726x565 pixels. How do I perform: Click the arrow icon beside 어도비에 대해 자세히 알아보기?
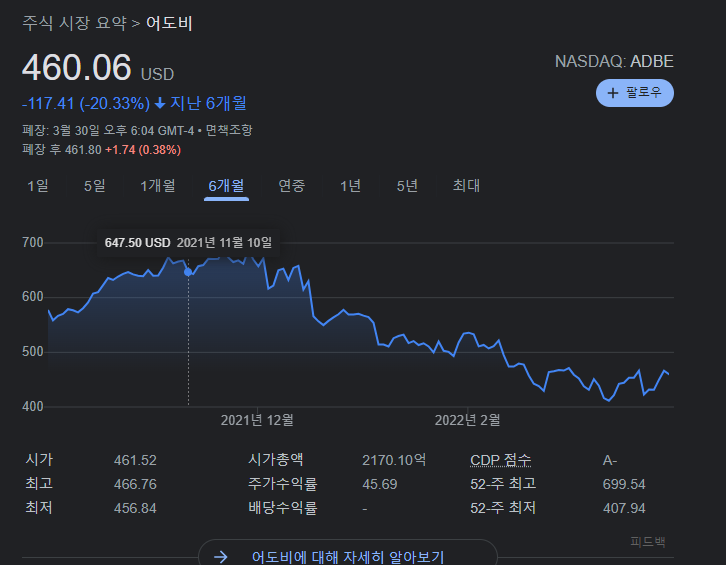[x=221, y=557]
